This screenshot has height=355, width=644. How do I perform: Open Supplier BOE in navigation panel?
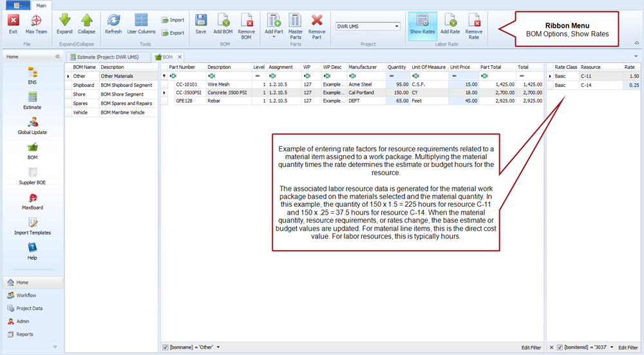point(32,175)
